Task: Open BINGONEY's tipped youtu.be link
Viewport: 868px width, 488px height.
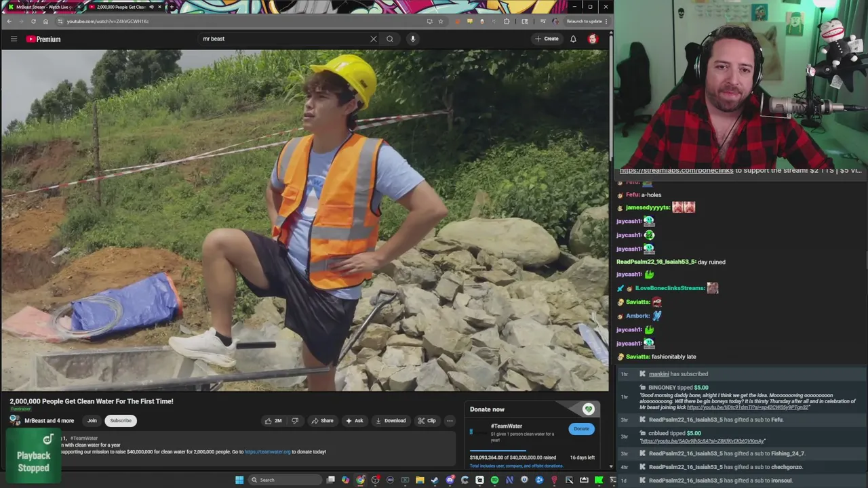Action: pos(748,407)
